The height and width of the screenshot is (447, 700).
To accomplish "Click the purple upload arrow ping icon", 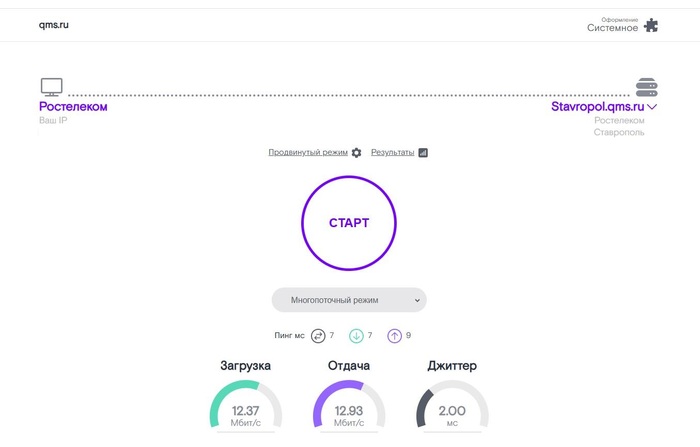I will pos(394,336).
